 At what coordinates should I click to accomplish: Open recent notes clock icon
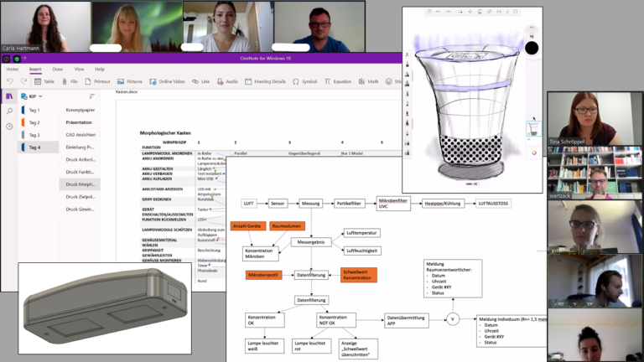pyautogui.click(x=9, y=127)
